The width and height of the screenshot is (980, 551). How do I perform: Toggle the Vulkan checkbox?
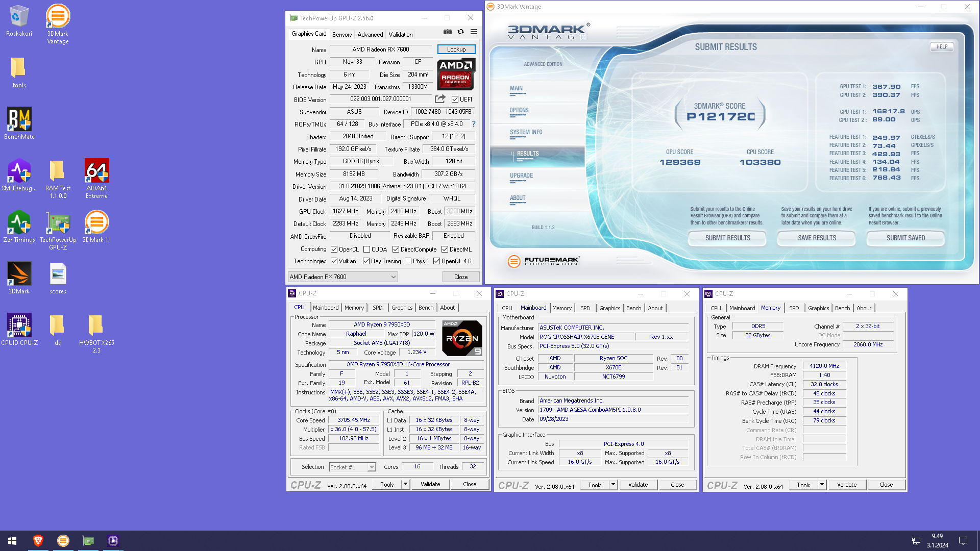[x=334, y=261]
